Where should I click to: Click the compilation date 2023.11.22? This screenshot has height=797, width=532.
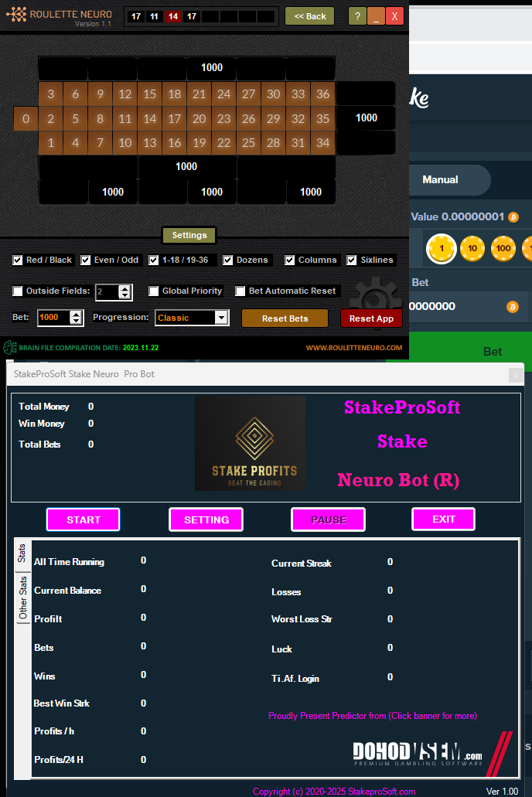(x=141, y=348)
